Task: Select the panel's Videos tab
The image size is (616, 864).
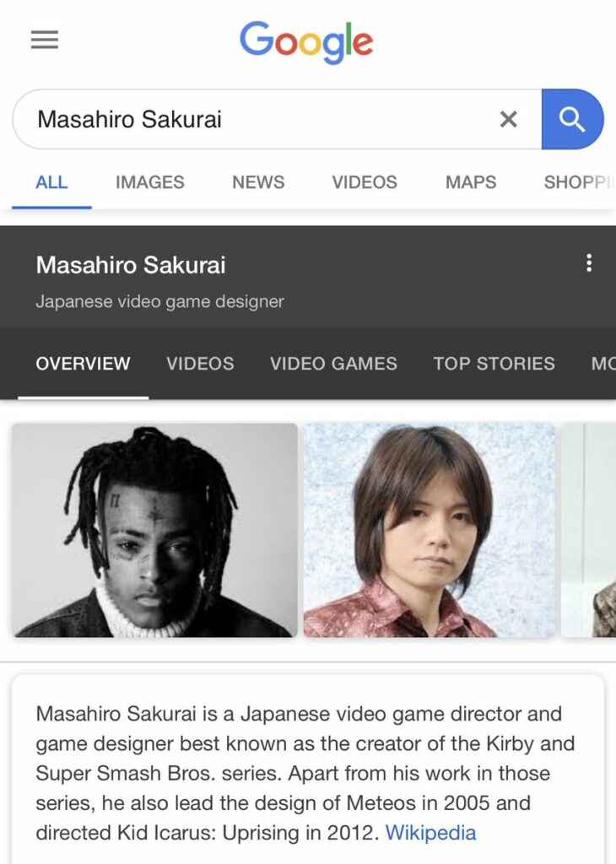Action: 200,363
